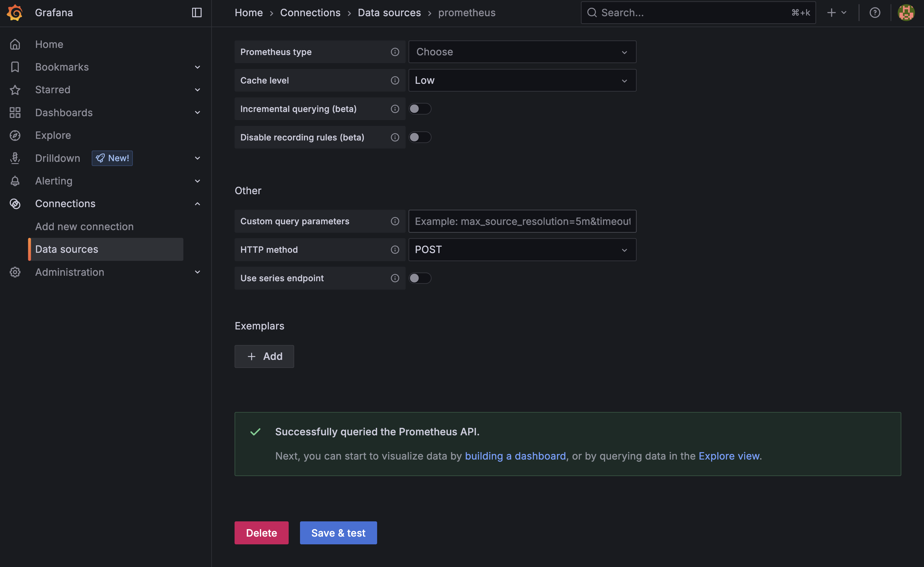Click the Alerting bell icon
924x567 pixels.
pos(15,181)
